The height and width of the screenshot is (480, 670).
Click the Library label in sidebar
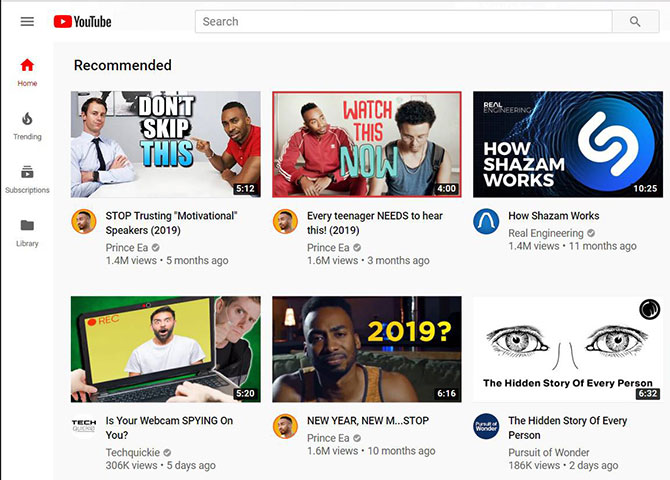point(27,243)
